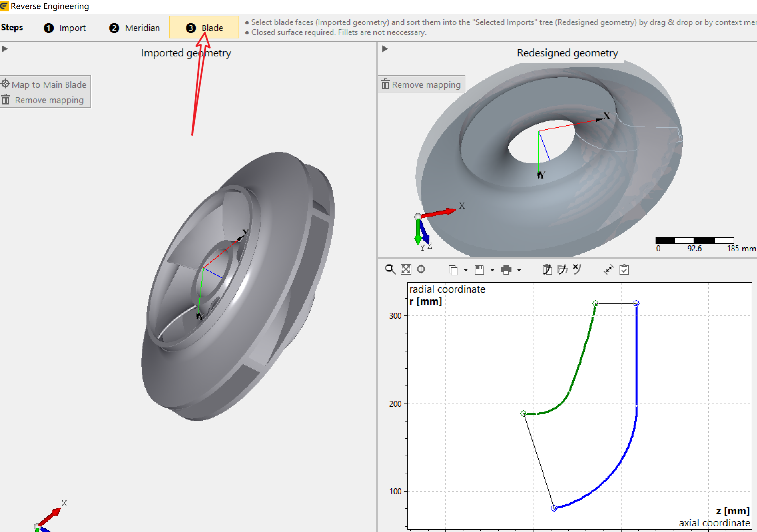Click the remove curves icon
The image size is (757, 532).
pyautogui.click(x=577, y=269)
